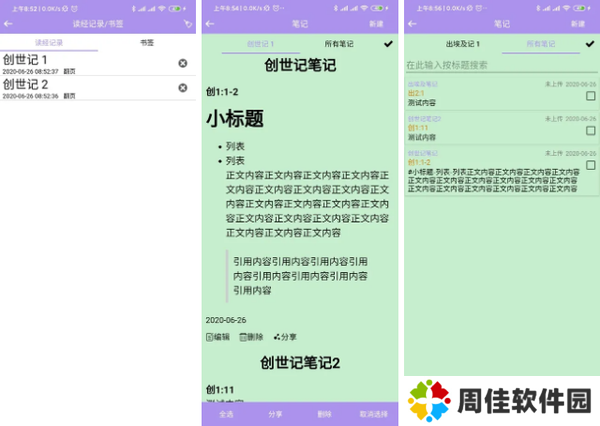Screen dimensions: 600x426
Task: Tap share 分享 icon under the note
Action: pos(285,337)
